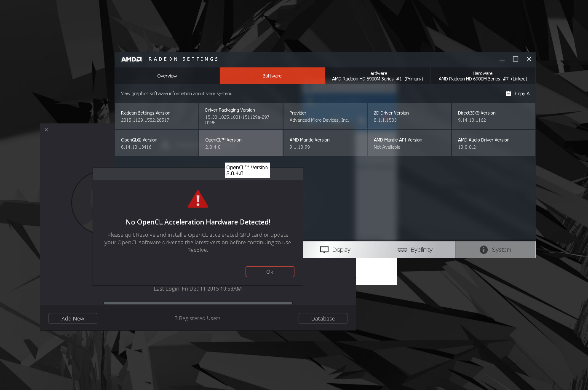Click the Add New user button
This screenshot has height=390, width=588.
(73, 318)
